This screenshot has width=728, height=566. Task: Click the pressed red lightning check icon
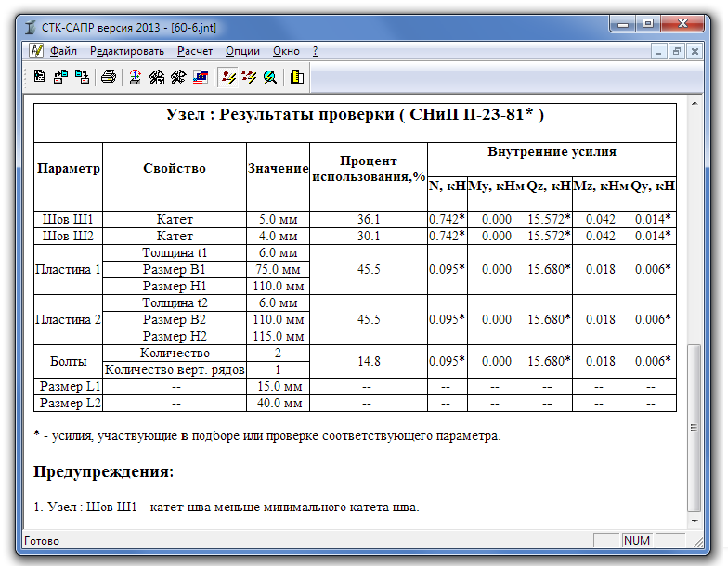(228, 77)
